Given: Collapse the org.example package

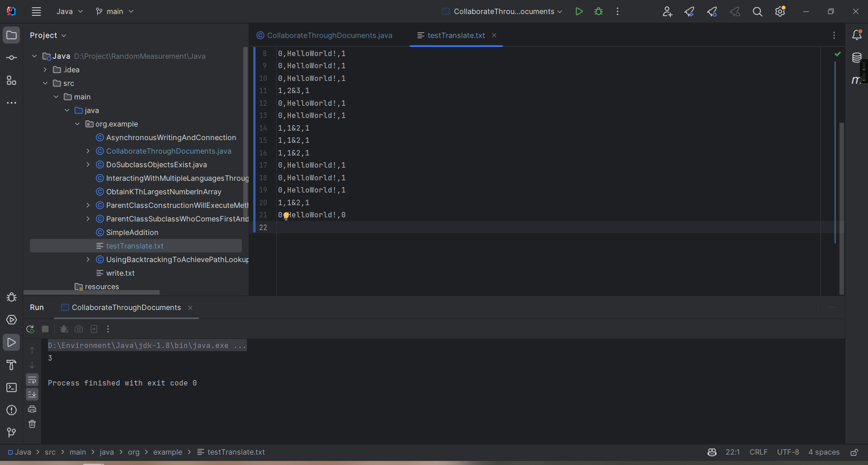Looking at the screenshot, I should 77,124.
